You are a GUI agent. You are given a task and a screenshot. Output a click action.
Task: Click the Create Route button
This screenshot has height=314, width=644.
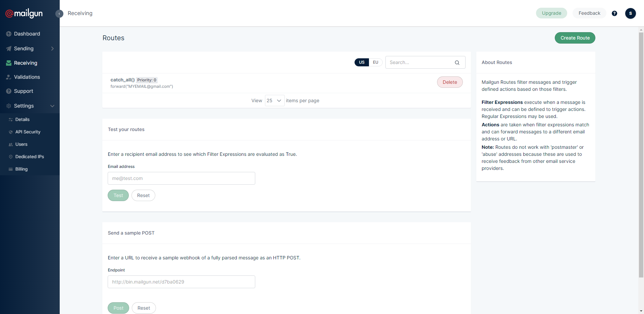click(x=575, y=38)
